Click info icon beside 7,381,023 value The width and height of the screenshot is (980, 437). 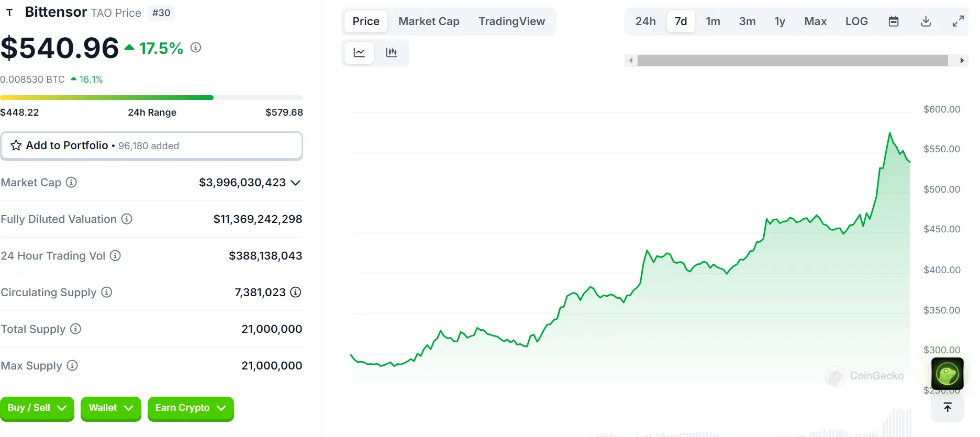pos(296,292)
